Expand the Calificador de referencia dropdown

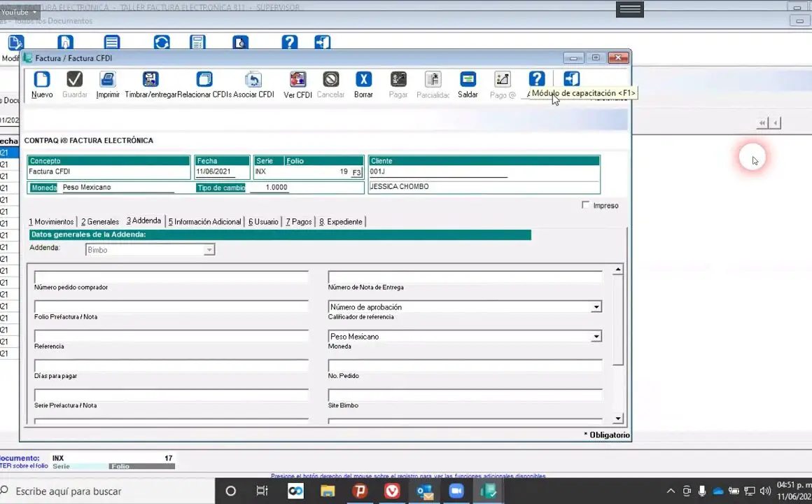(596, 307)
